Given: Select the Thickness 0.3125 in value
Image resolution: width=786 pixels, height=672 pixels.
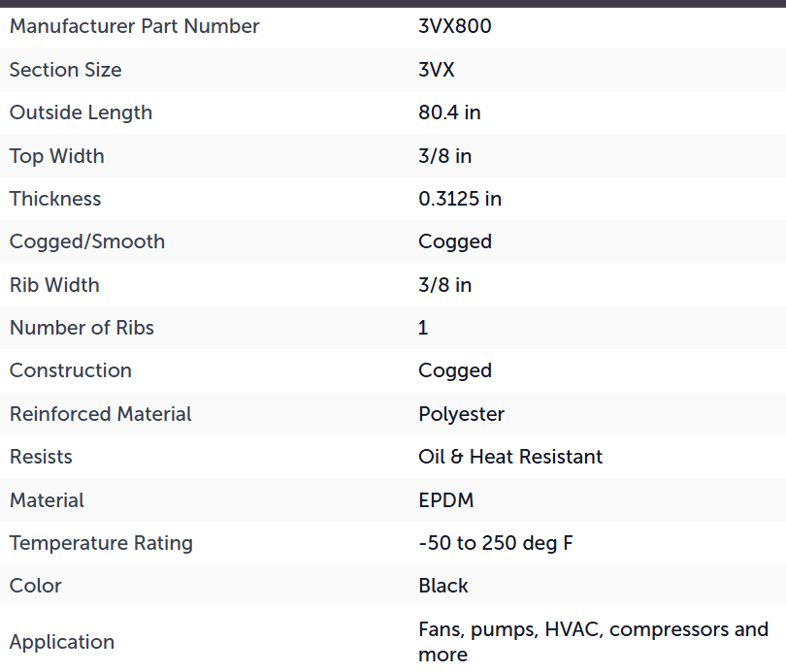Looking at the screenshot, I should pos(460,199).
